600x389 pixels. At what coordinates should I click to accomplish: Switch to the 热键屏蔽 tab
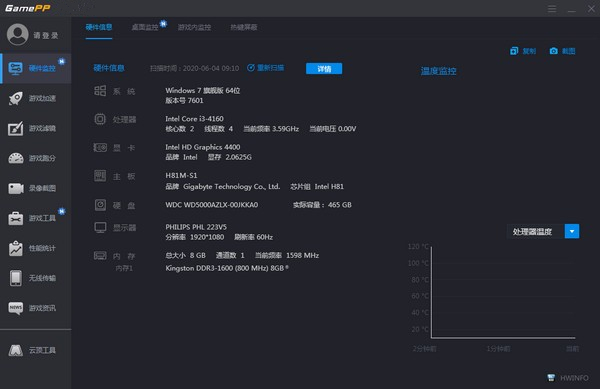coord(244,27)
